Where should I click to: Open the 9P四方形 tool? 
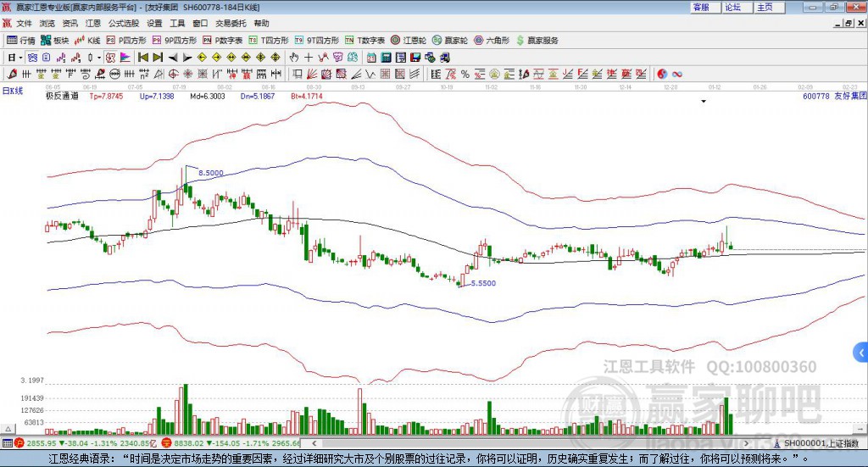tap(175, 41)
